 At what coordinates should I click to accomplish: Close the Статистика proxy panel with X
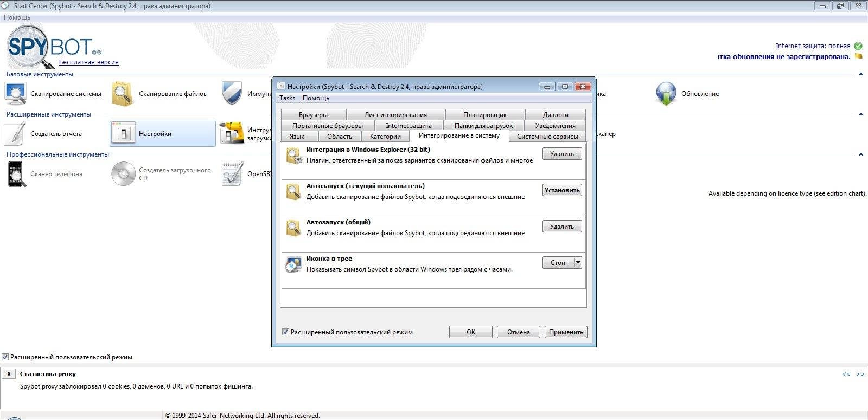click(x=9, y=374)
